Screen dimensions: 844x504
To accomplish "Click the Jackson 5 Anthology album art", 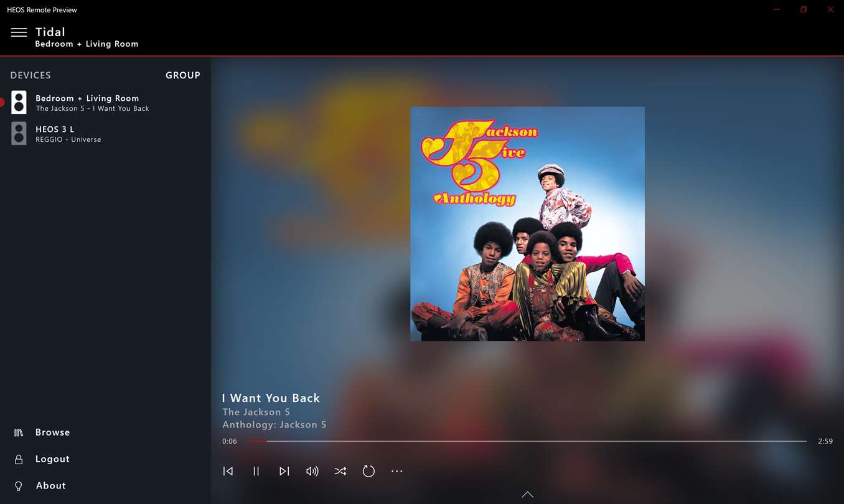I will click(x=527, y=224).
